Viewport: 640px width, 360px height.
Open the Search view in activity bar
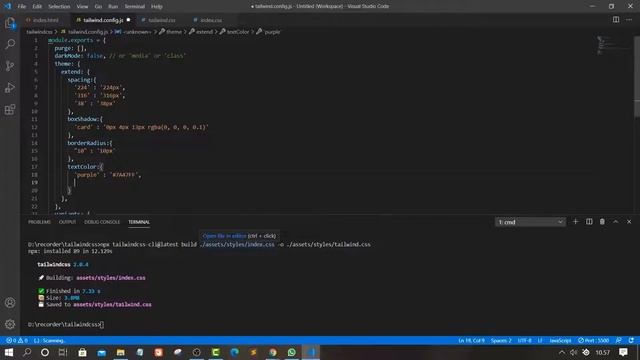[x=10, y=44]
